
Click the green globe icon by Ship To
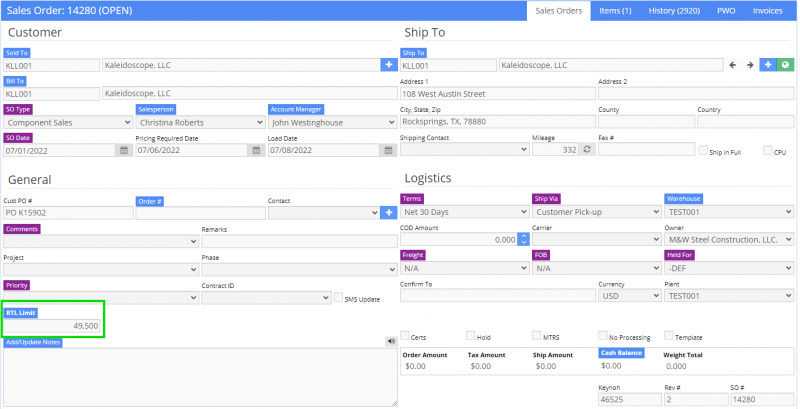click(786, 65)
